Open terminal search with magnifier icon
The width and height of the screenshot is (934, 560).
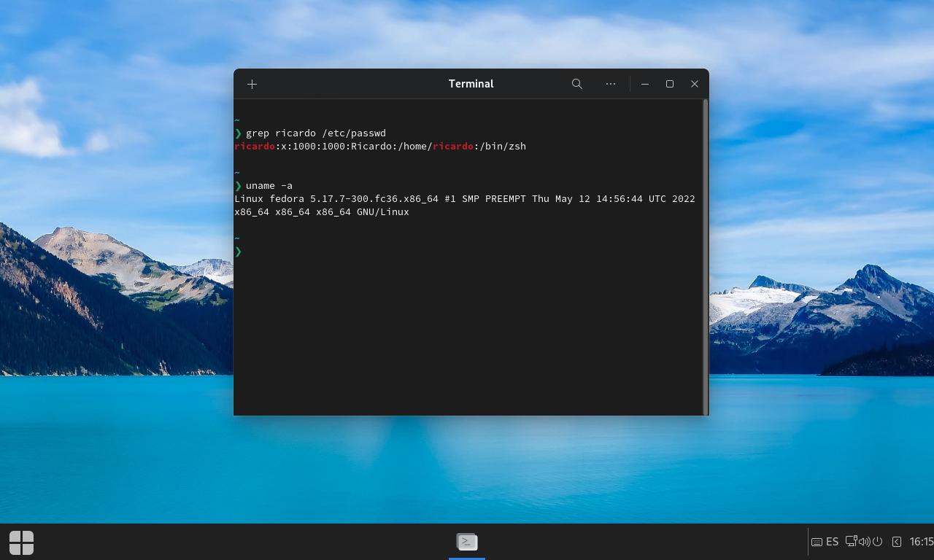[x=576, y=84]
